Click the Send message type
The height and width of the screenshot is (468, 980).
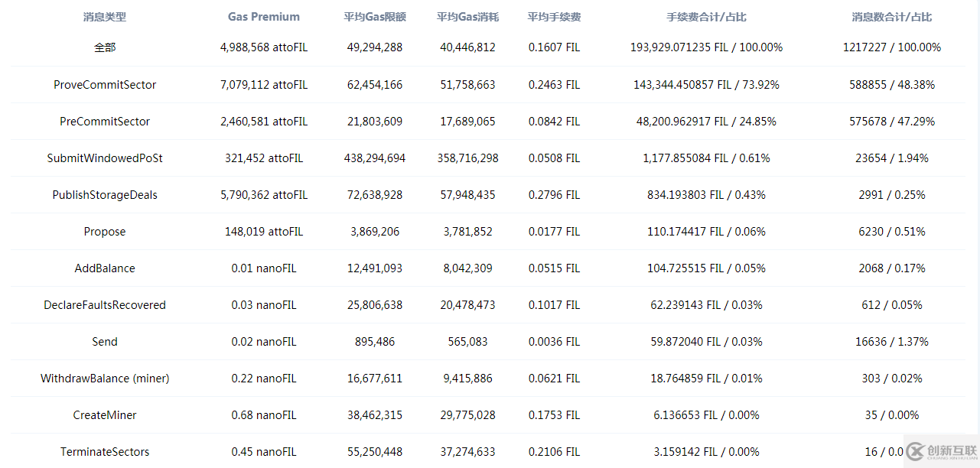tap(105, 342)
